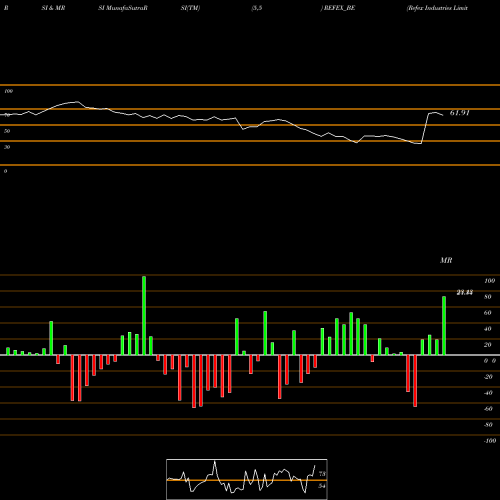Click the 'SI(TM)' header label

190,8
